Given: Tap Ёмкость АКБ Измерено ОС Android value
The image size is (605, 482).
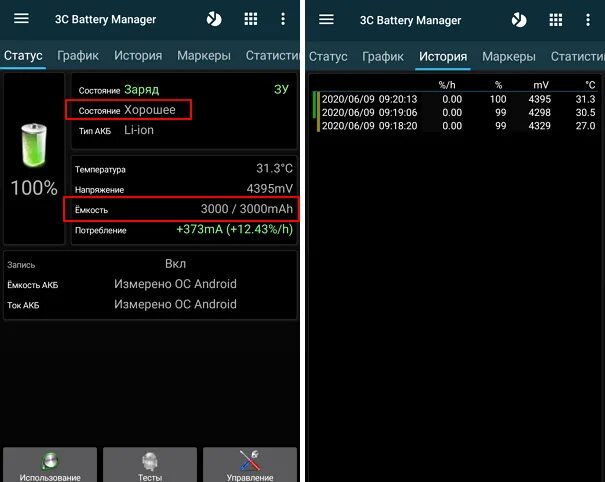Looking at the screenshot, I should [175, 284].
